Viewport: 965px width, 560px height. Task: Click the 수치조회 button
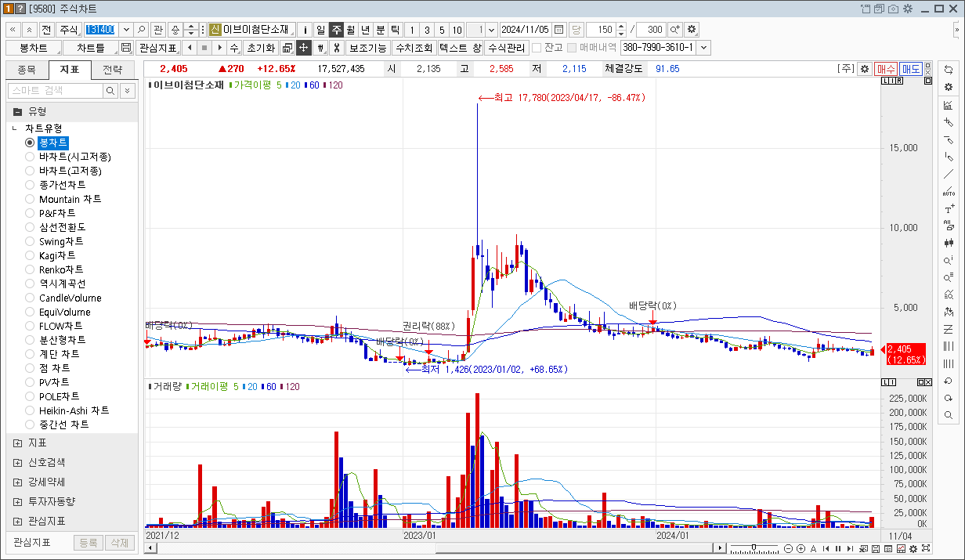414,48
